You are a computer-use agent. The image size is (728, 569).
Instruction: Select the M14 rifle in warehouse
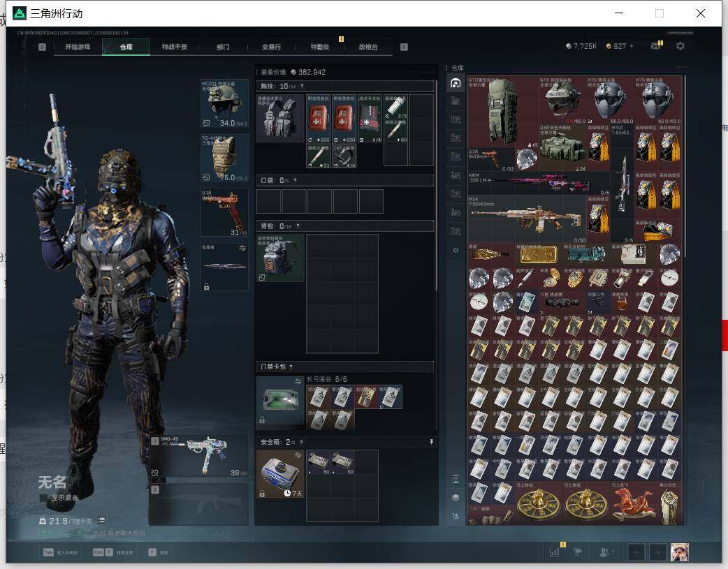(x=527, y=219)
